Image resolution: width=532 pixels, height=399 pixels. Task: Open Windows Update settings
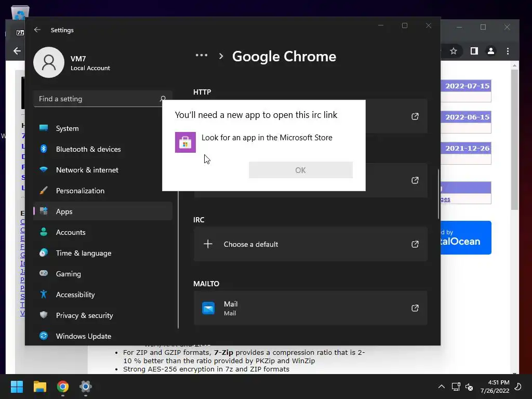coord(103,336)
